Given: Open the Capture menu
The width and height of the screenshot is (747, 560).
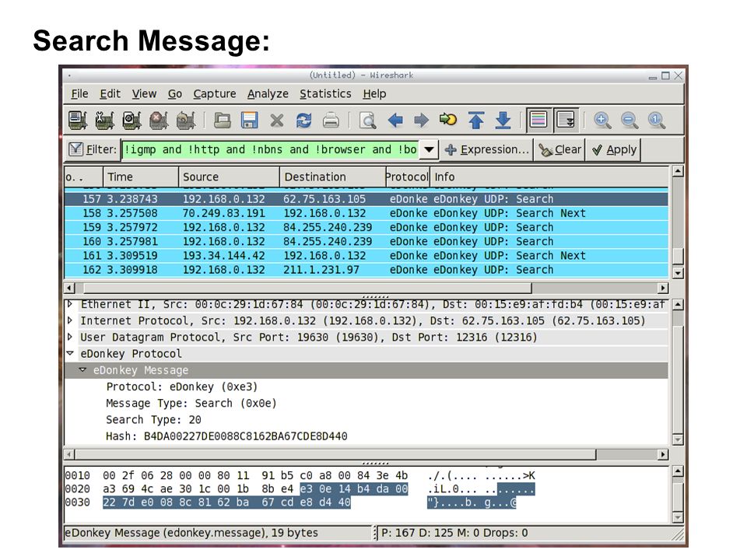Looking at the screenshot, I should (215, 94).
